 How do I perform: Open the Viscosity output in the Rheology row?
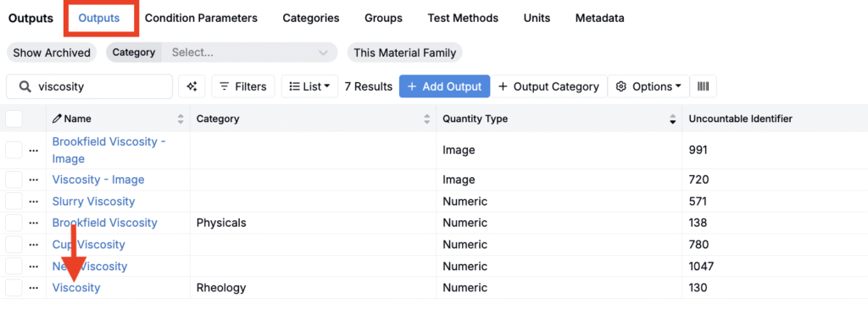(75, 288)
